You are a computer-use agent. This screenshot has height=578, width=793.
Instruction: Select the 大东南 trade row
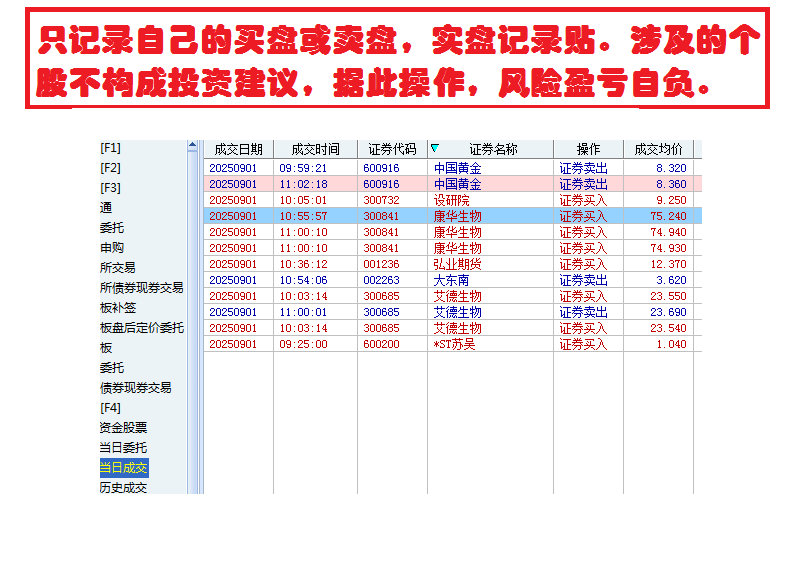tap(453, 280)
